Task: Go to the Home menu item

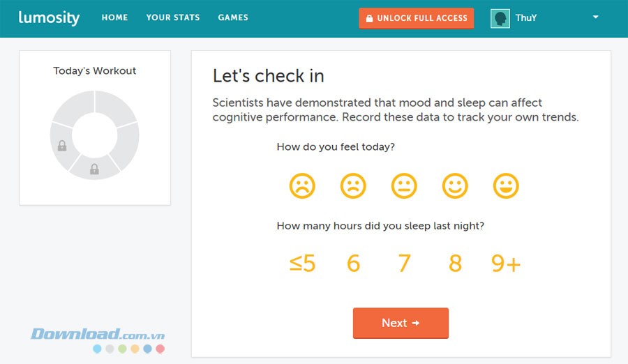Action: pos(114,17)
